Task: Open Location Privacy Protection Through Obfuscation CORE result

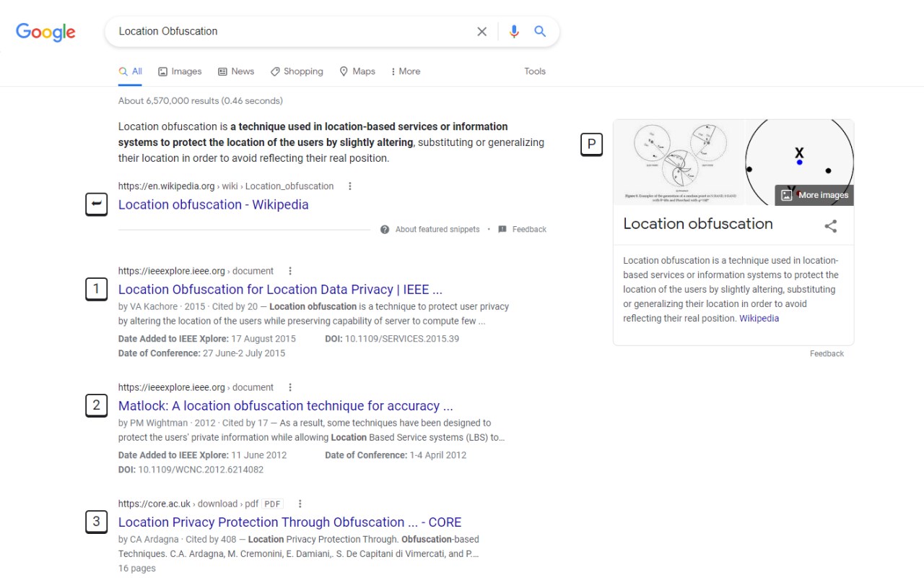Action: pyautogui.click(x=289, y=522)
